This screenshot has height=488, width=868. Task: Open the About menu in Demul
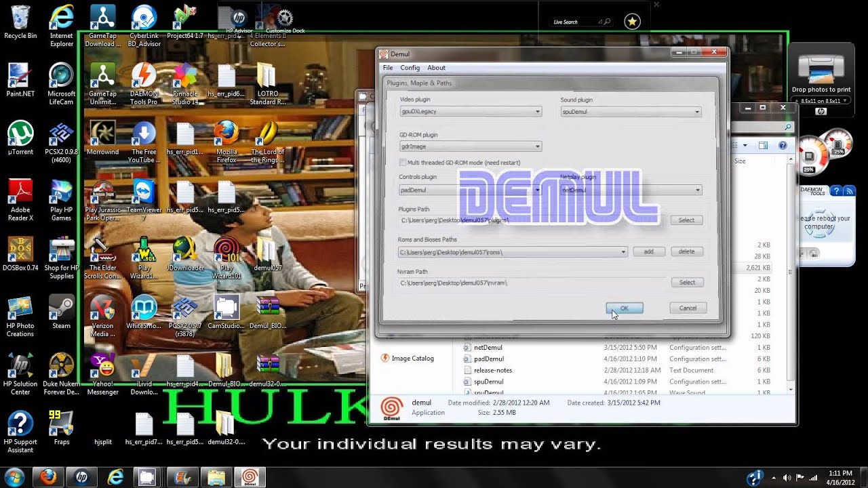pyautogui.click(x=436, y=68)
